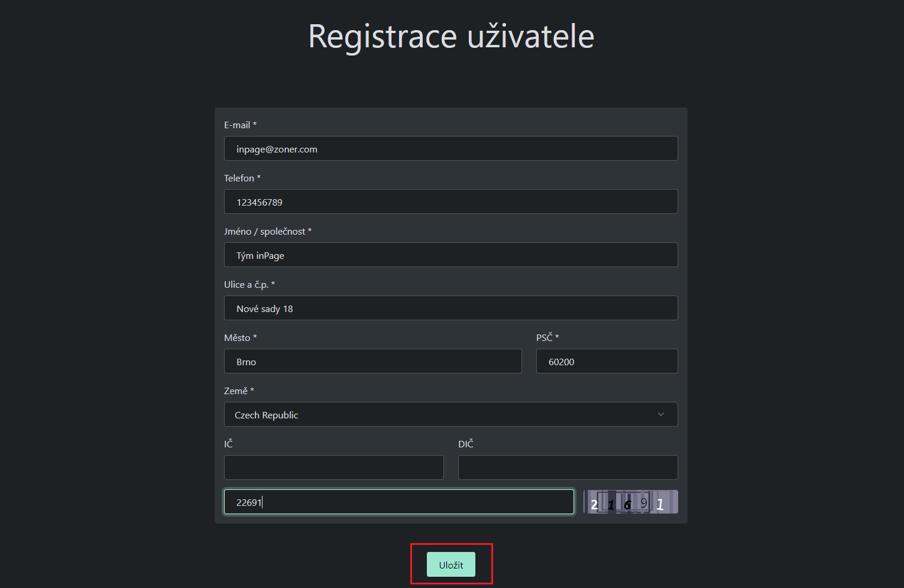Click the Ulice a č.p. address field
The image size is (904, 588).
(x=451, y=308)
